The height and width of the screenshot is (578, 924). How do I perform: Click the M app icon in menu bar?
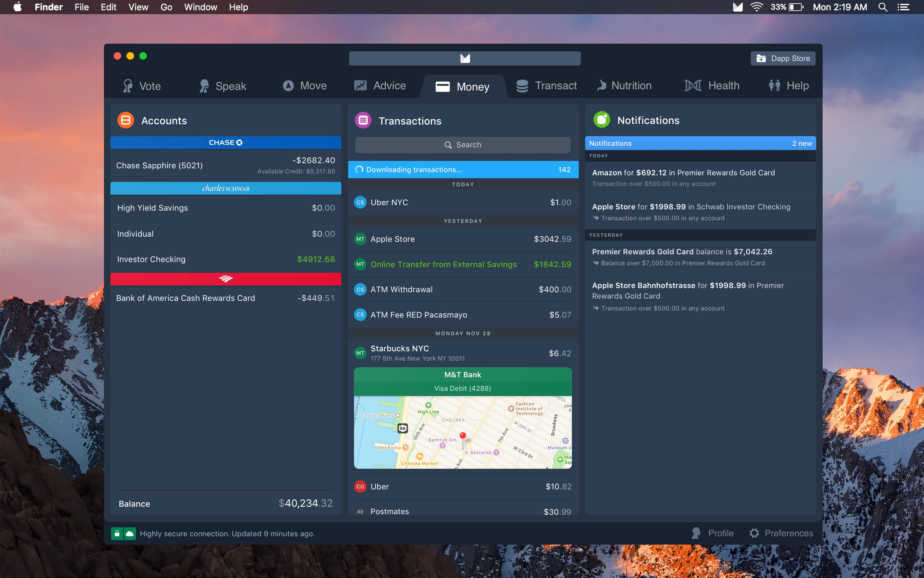pyautogui.click(x=738, y=7)
